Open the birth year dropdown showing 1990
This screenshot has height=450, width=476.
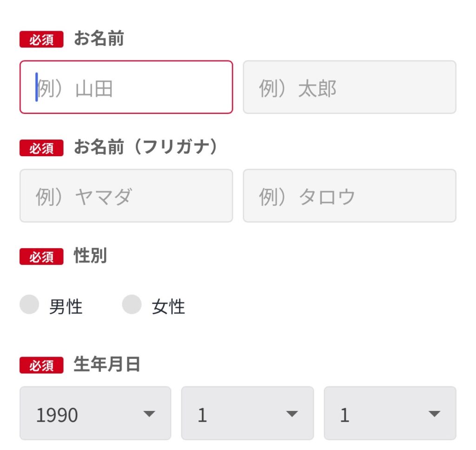(95, 413)
